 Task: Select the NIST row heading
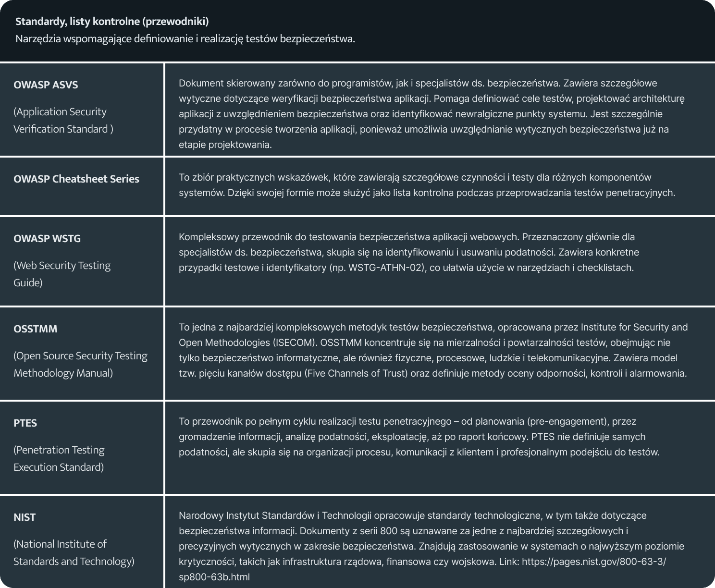tap(25, 517)
